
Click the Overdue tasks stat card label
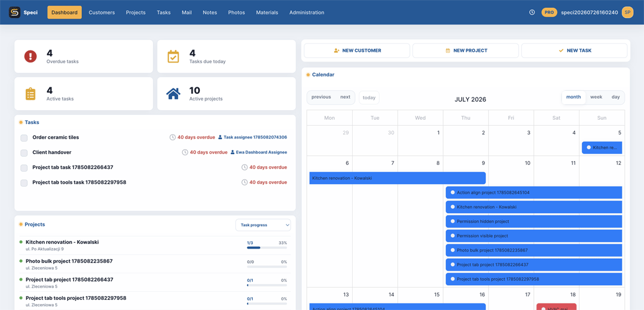63,61
